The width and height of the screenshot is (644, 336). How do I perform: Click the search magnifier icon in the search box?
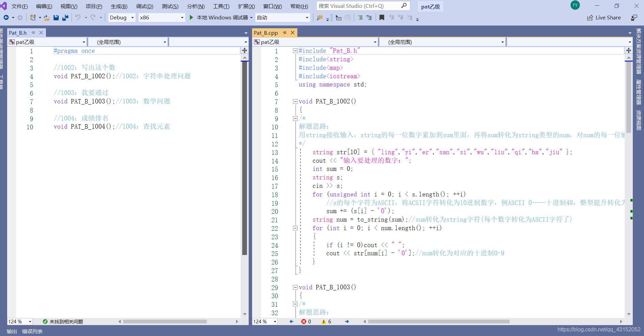pyautogui.click(x=404, y=6)
